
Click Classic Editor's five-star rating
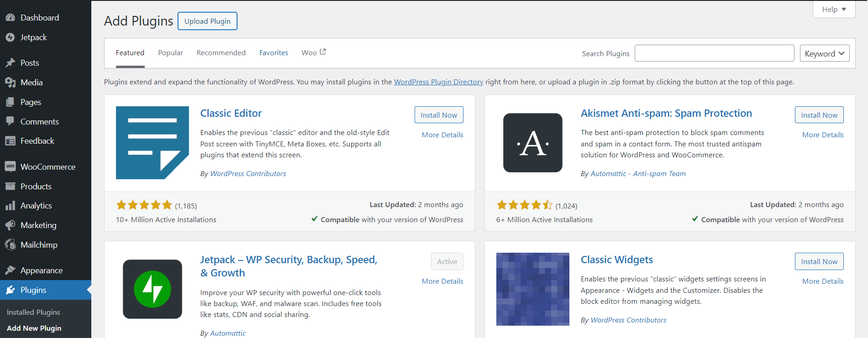coord(144,205)
